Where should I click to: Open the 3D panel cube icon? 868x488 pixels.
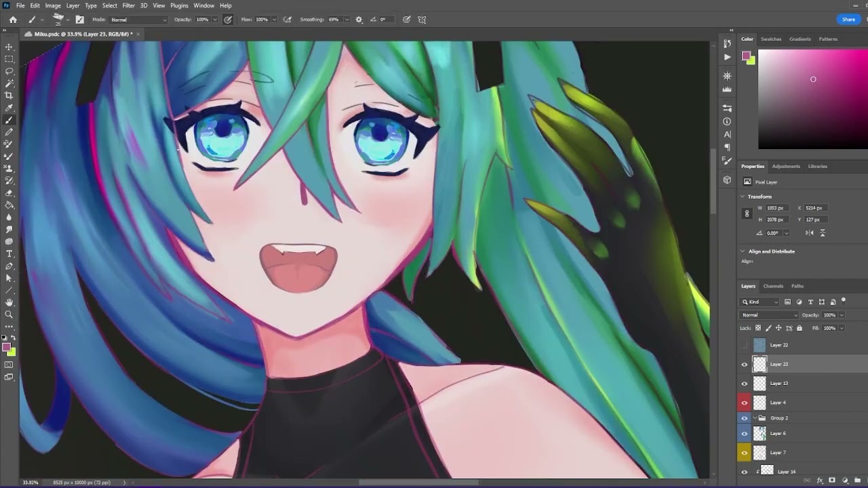click(x=727, y=180)
